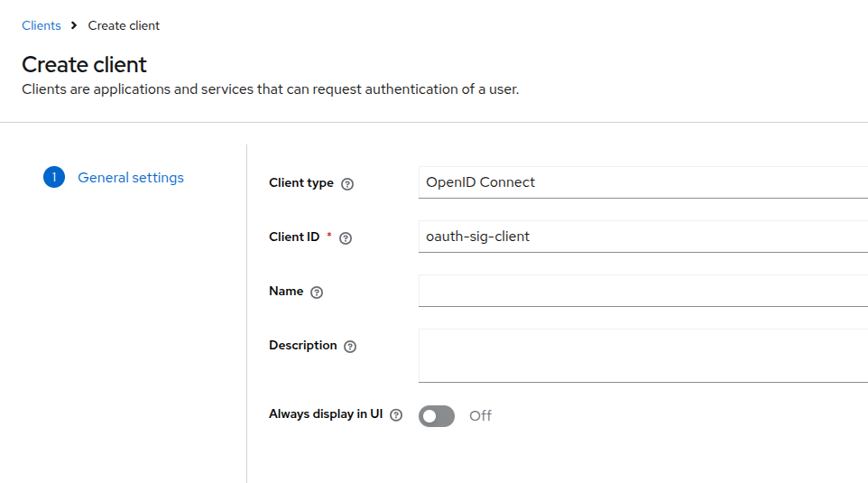This screenshot has width=868, height=483.
Task: Show help for Client type
Action: click(x=347, y=184)
